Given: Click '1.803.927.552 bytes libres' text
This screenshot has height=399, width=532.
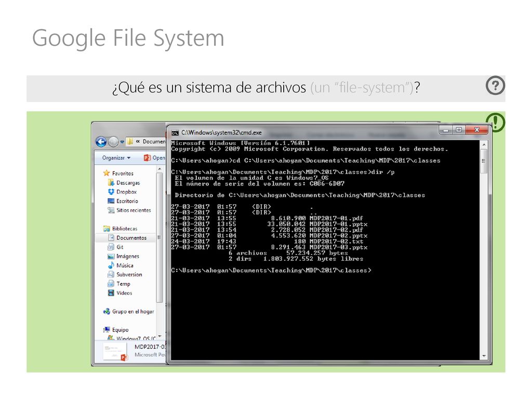Looking at the screenshot, I should click(313, 259).
